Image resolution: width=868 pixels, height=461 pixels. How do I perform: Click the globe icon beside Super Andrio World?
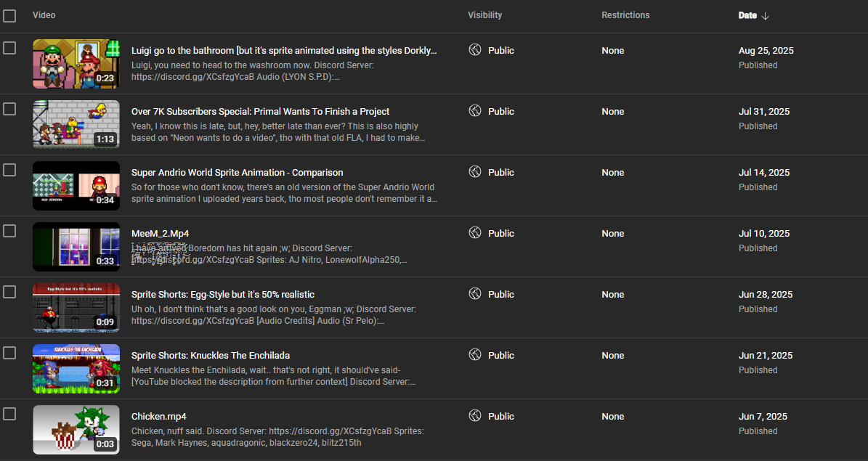click(475, 172)
